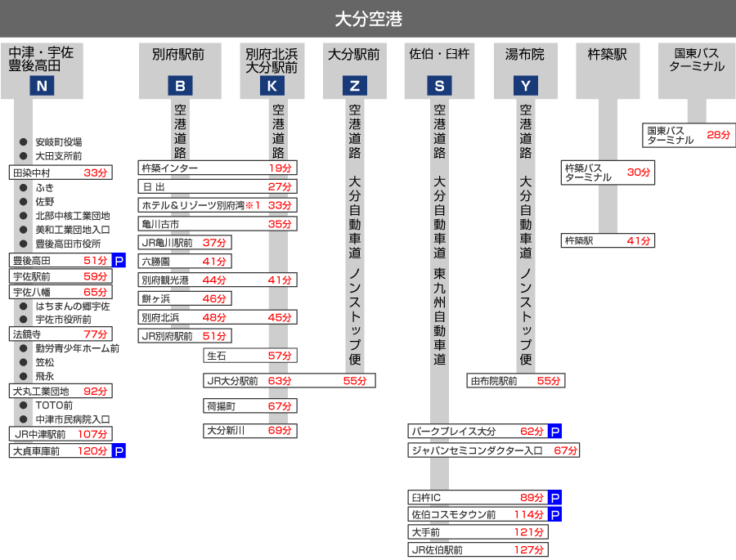Screen dimensions: 736x560
Task: Click the 日出 27分 stop
Action: click(218, 187)
